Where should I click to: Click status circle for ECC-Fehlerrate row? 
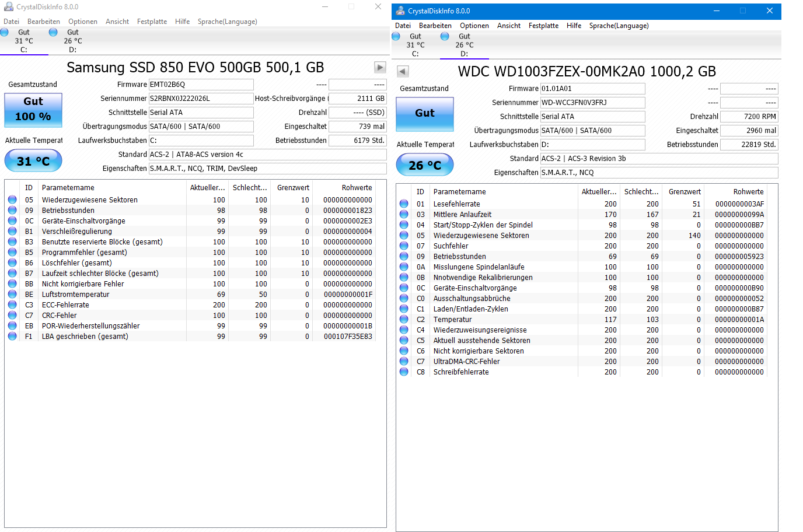click(x=12, y=304)
